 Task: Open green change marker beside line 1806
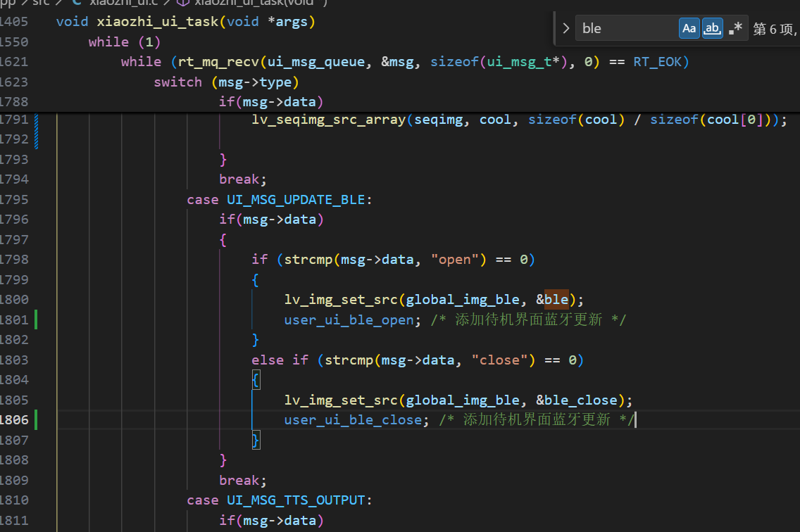click(x=36, y=420)
